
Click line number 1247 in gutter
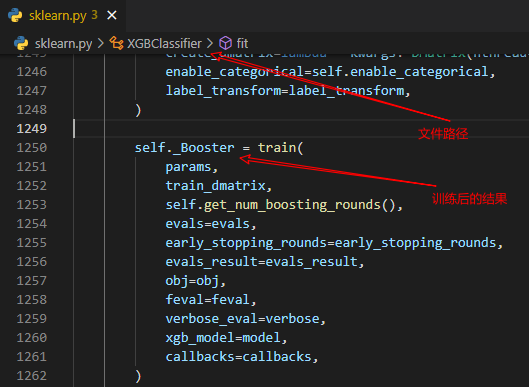click(32, 90)
